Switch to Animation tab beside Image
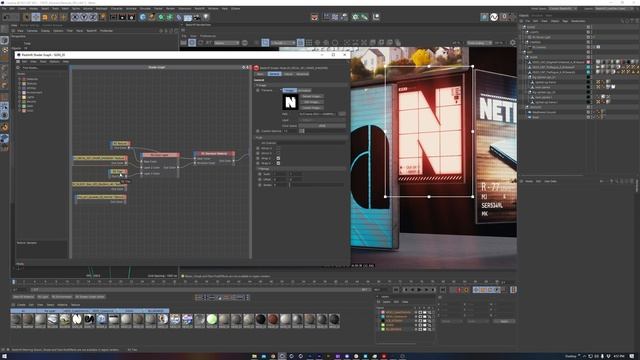 [304, 90]
